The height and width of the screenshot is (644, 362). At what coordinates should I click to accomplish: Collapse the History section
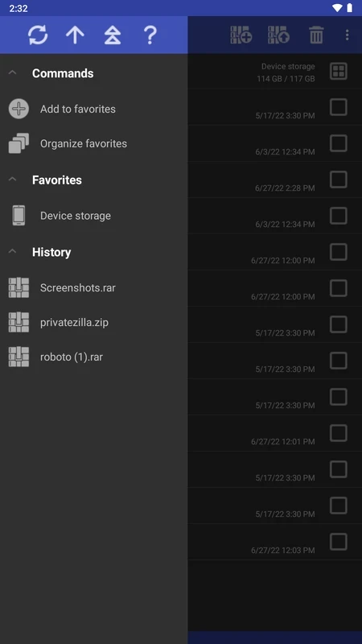pos(12,251)
